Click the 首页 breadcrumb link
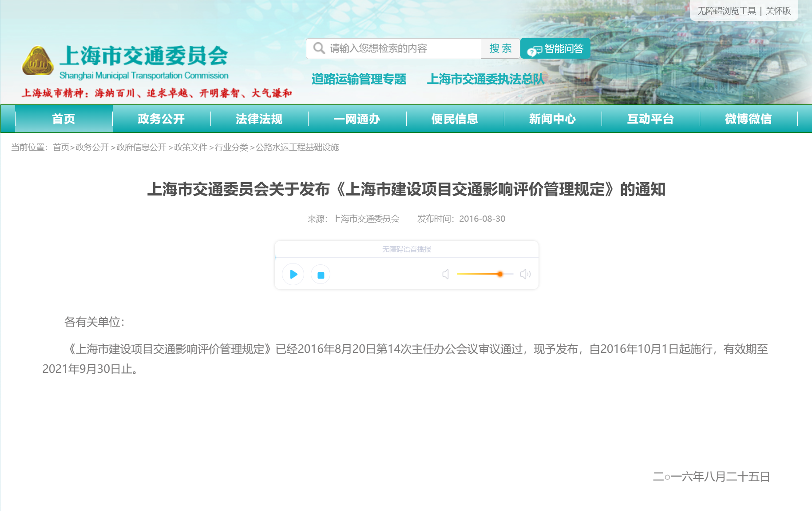812x511 pixels. click(x=61, y=147)
